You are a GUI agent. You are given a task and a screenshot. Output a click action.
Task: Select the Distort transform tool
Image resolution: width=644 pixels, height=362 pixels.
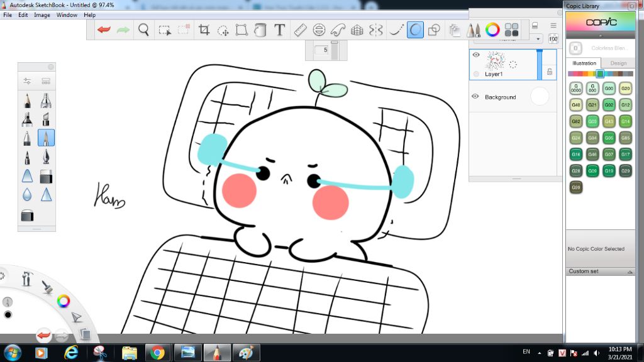[x=241, y=30]
